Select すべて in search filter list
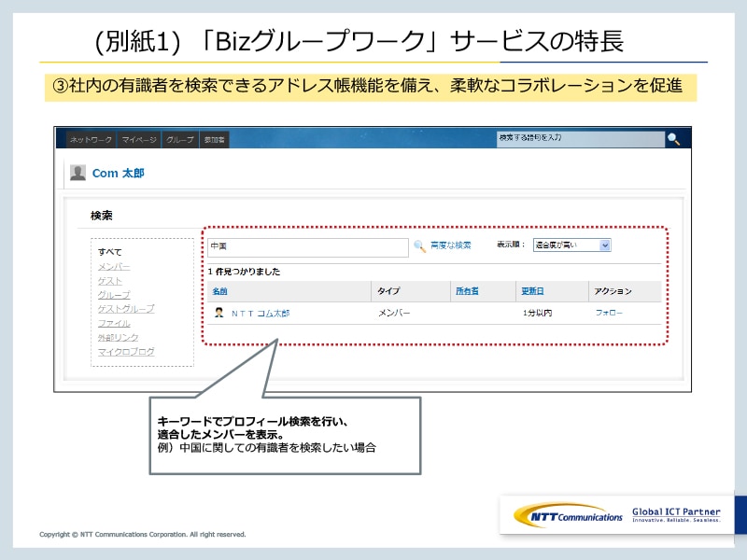 coord(110,252)
